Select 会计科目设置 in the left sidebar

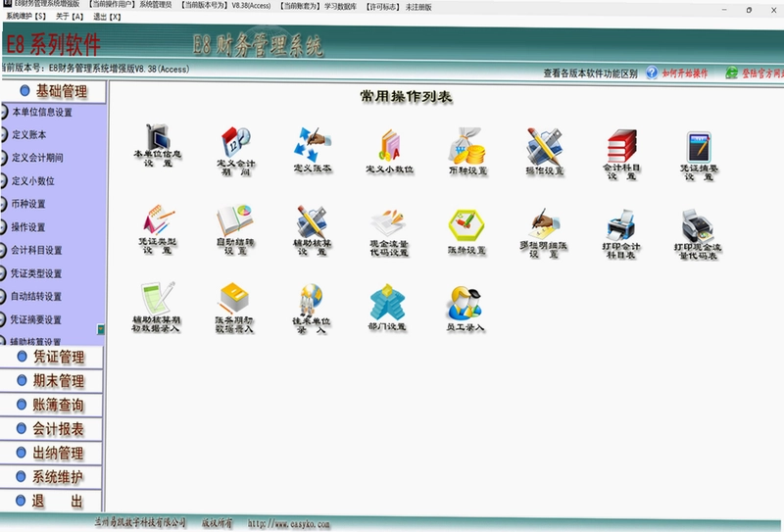tap(36, 251)
